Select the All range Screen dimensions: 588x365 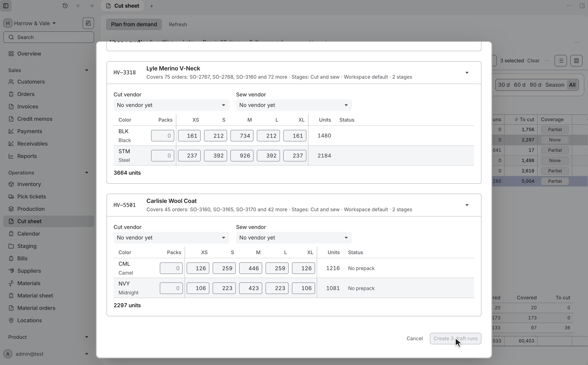tap(572, 85)
